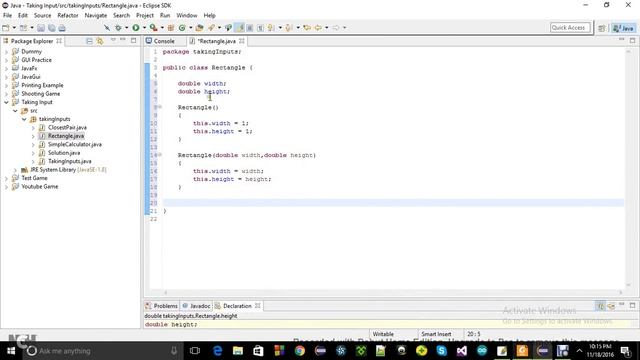The height and width of the screenshot is (360, 640).
Task: Switch to the Problems tab
Action: point(162,306)
